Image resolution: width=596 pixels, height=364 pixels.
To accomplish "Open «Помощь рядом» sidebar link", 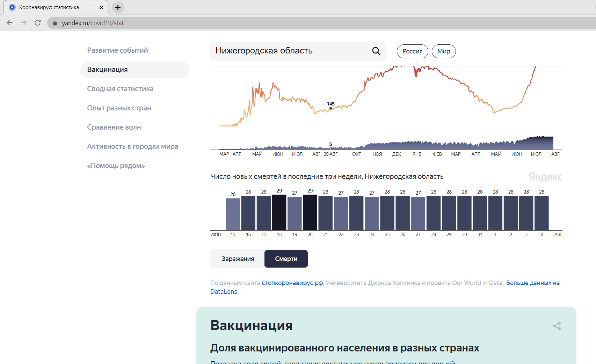I will click(x=116, y=166).
